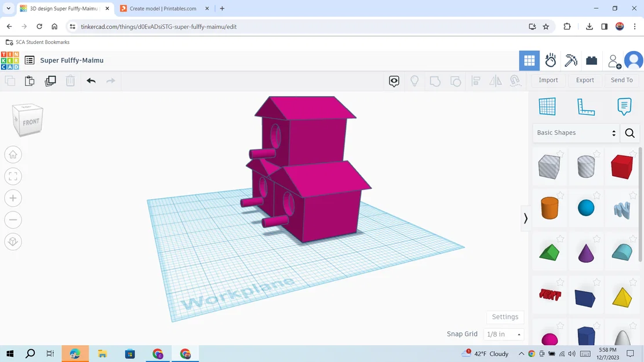Collapse the shapes panel chevron

(525, 218)
